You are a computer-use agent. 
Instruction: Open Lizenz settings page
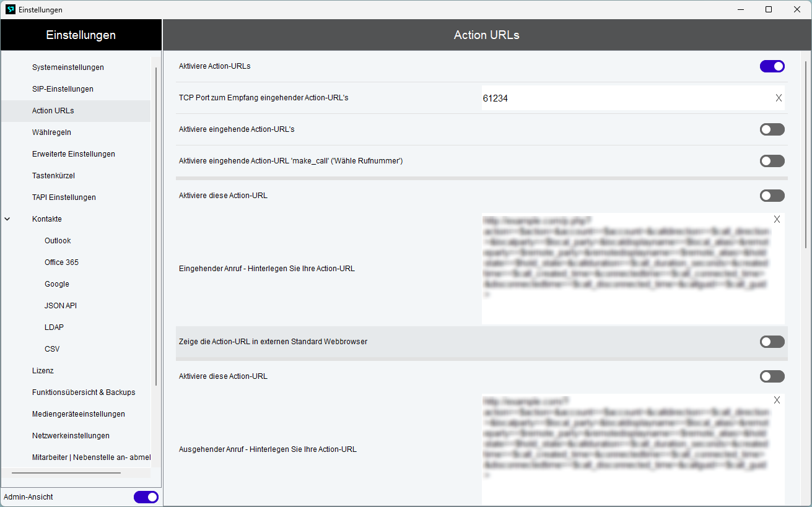[x=43, y=371]
